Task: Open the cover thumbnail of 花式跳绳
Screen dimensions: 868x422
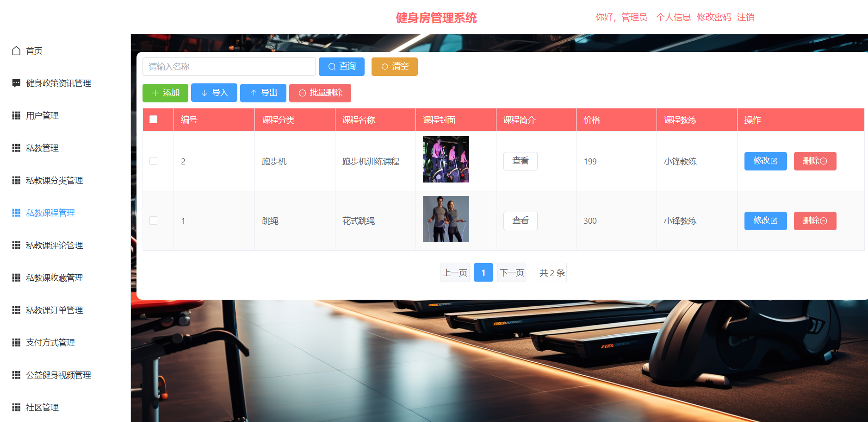Action: click(446, 219)
